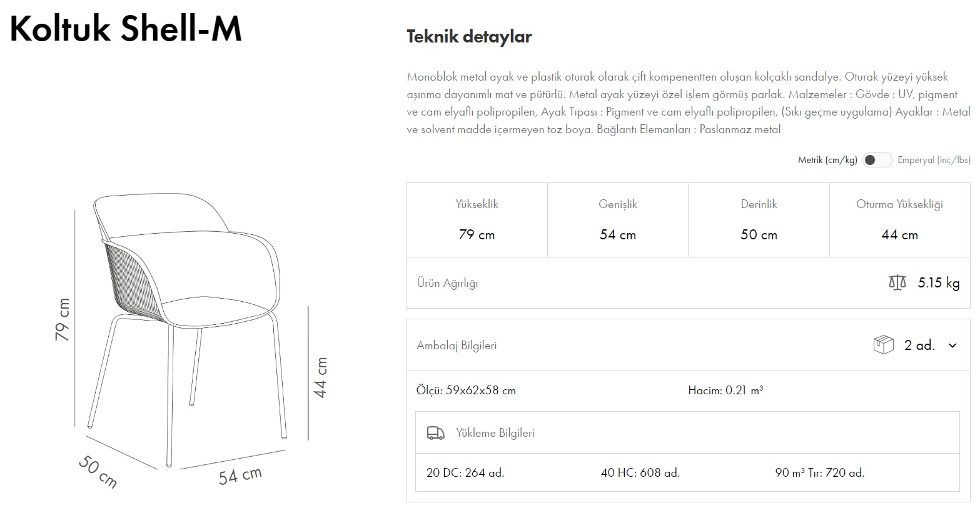Viewport: 980px width, 513px height.
Task: Click the 44 cm seating height value
Action: (x=899, y=235)
